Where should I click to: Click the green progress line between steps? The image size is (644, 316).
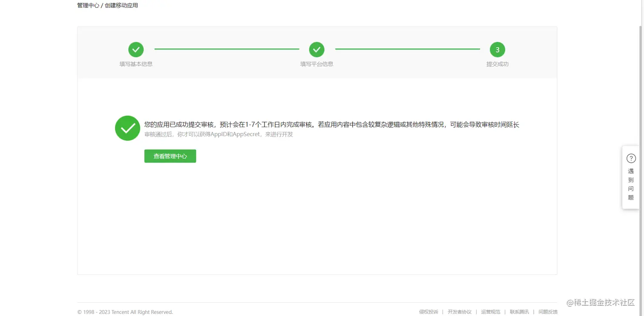226,48
